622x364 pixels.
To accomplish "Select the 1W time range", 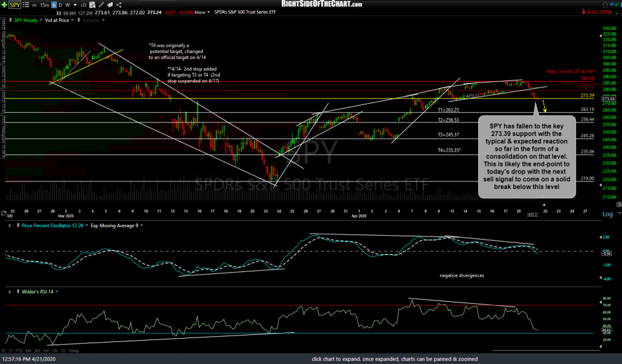I will 54,350.
